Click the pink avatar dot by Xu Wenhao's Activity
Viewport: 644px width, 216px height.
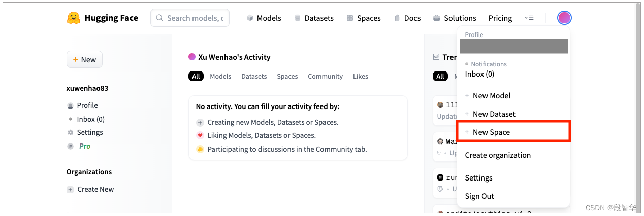click(x=192, y=57)
